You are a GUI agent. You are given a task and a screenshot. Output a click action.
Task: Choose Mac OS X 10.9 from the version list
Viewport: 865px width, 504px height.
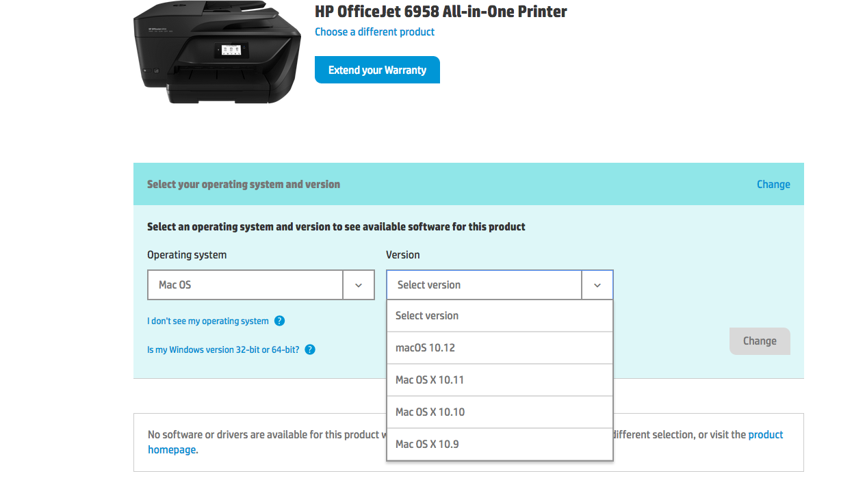coord(500,445)
